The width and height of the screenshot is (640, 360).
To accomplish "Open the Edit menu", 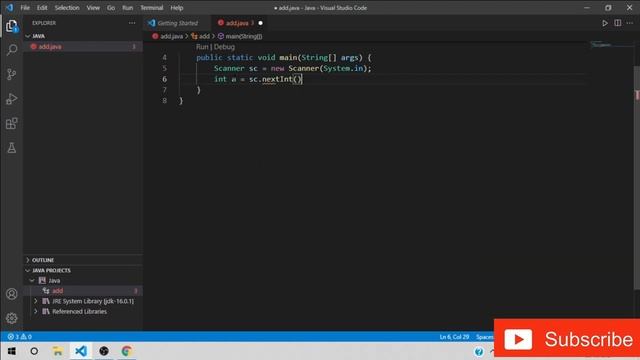I will pyautogui.click(x=42, y=8).
